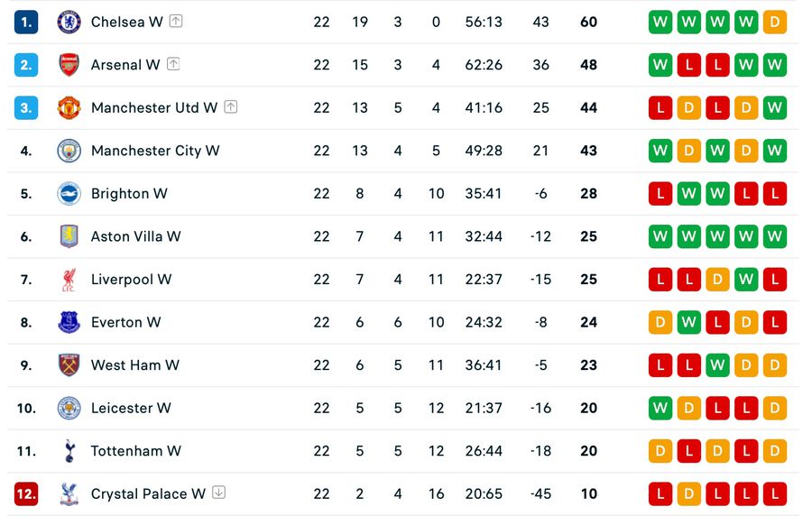The image size is (812, 516).
Task: Click relegation down arrow beside Crystal Palace W
Action: tap(219, 493)
